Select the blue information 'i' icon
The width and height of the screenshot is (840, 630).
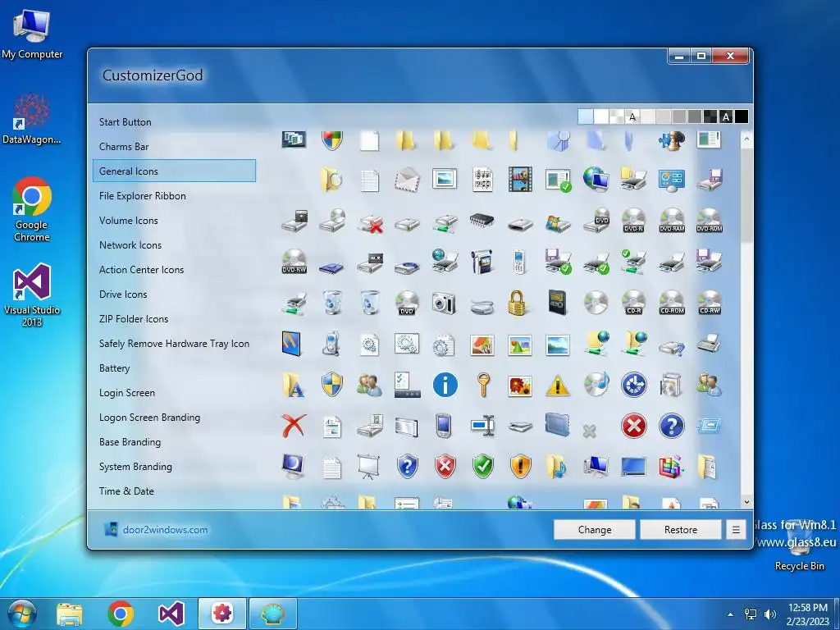pyautogui.click(x=445, y=385)
